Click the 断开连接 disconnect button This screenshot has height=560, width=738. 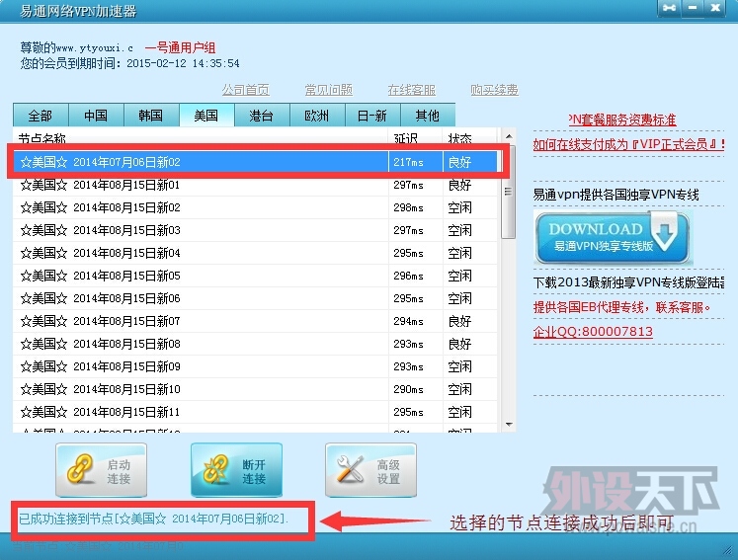coord(236,470)
